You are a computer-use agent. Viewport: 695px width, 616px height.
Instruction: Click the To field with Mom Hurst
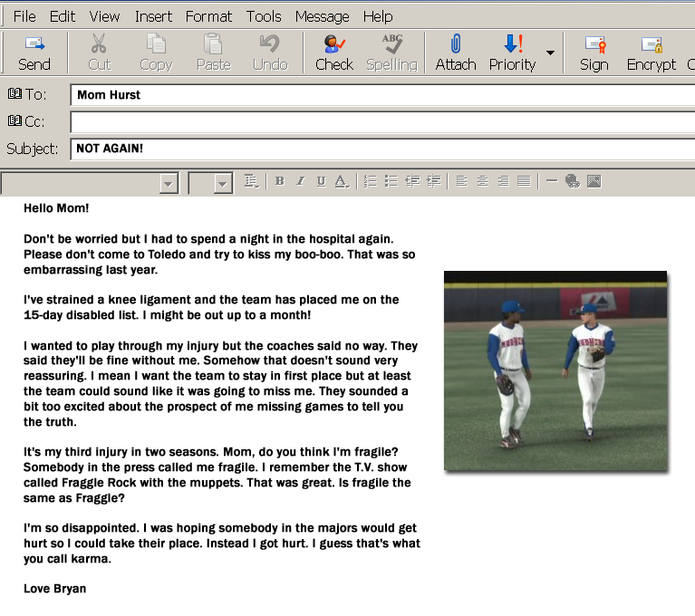coord(382,95)
